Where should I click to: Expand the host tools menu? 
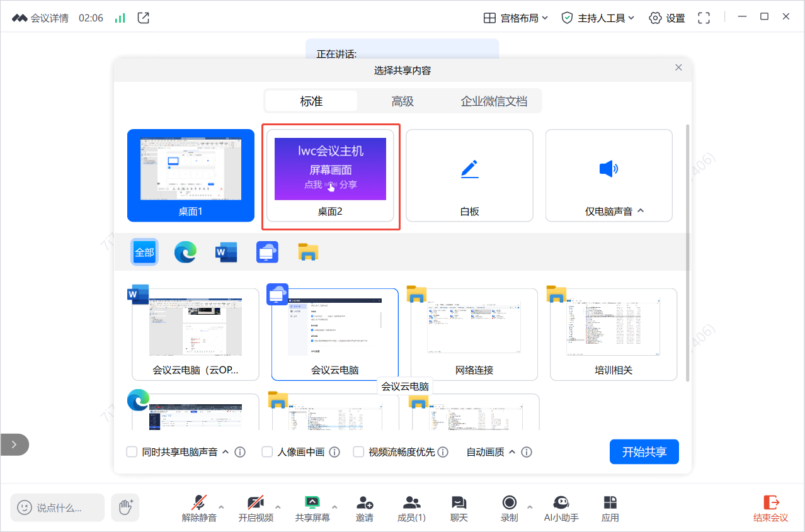pyautogui.click(x=598, y=18)
